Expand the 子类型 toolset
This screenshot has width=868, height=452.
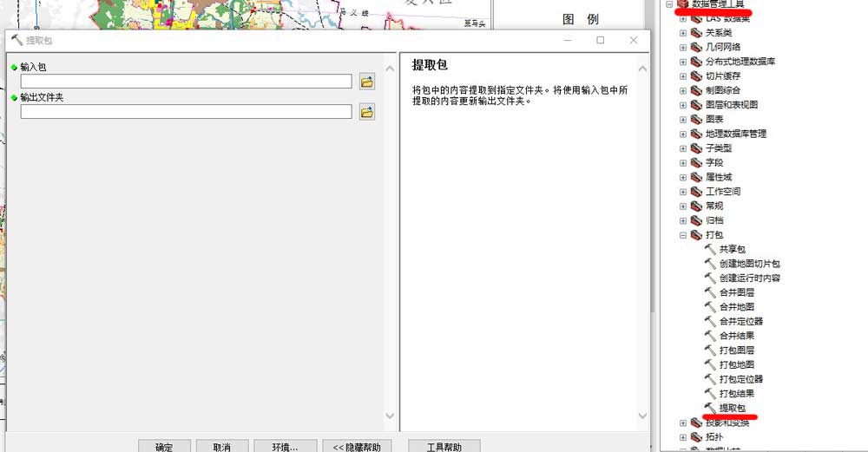coord(683,148)
